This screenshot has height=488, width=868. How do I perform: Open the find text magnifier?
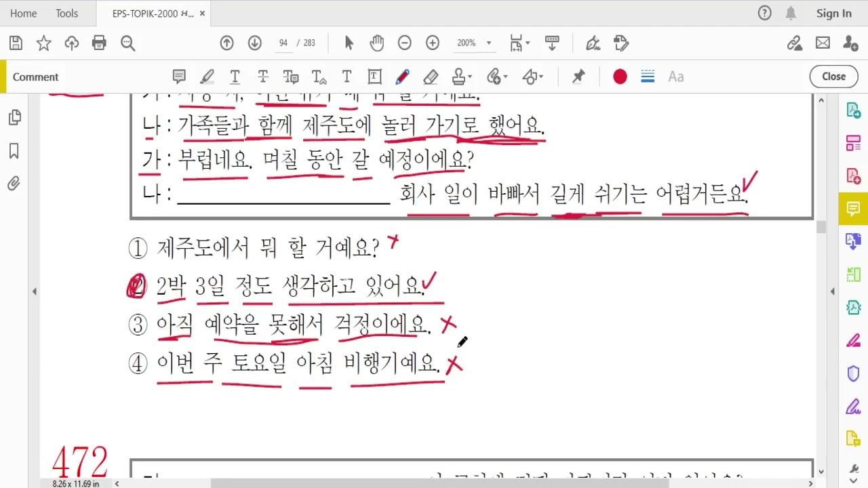127,43
